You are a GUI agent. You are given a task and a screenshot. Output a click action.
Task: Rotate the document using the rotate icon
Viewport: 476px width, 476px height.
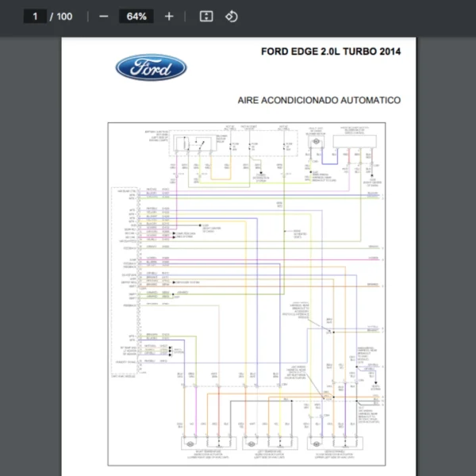[231, 16]
